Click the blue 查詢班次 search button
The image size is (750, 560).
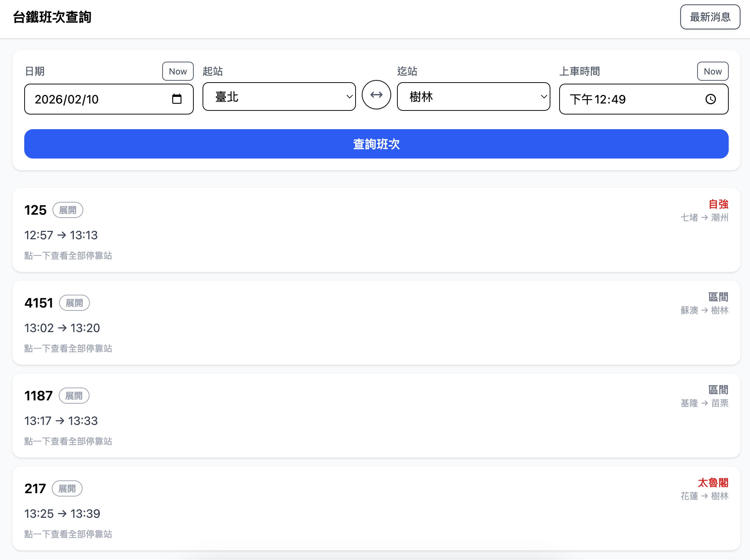tap(376, 144)
